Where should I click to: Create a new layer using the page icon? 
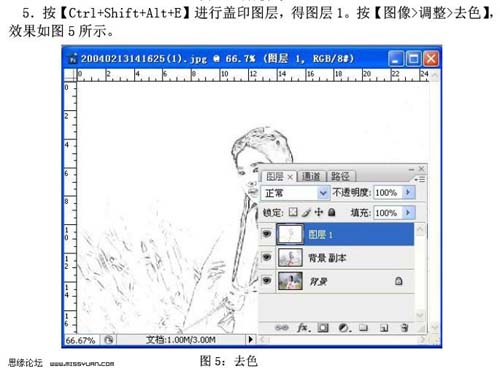(384, 328)
